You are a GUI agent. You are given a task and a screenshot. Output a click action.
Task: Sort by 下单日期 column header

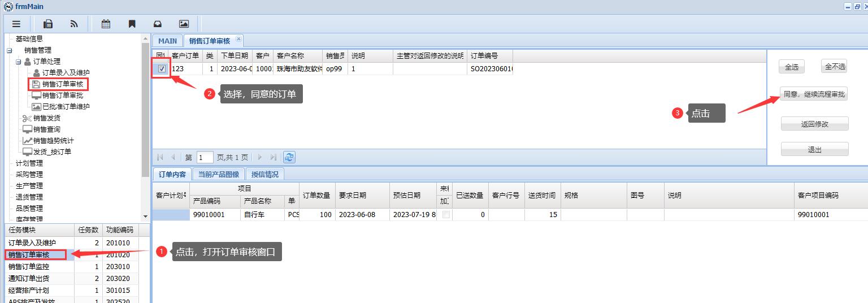[234, 56]
